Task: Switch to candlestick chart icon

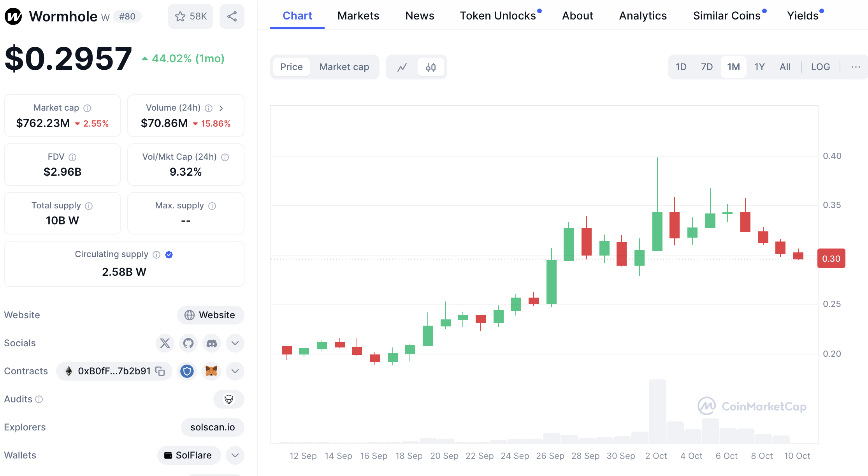Action: (x=430, y=67)
